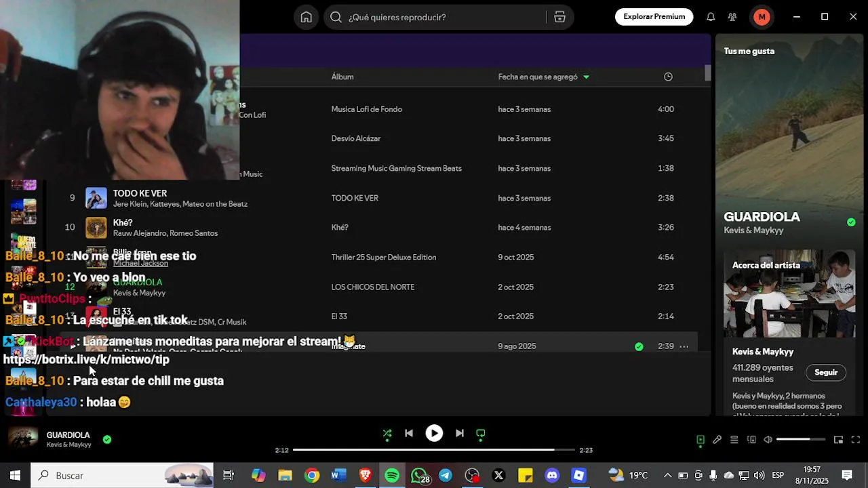Seek on the song progress bar
This screenshot has height=488, width=868.
coord(434,450)
